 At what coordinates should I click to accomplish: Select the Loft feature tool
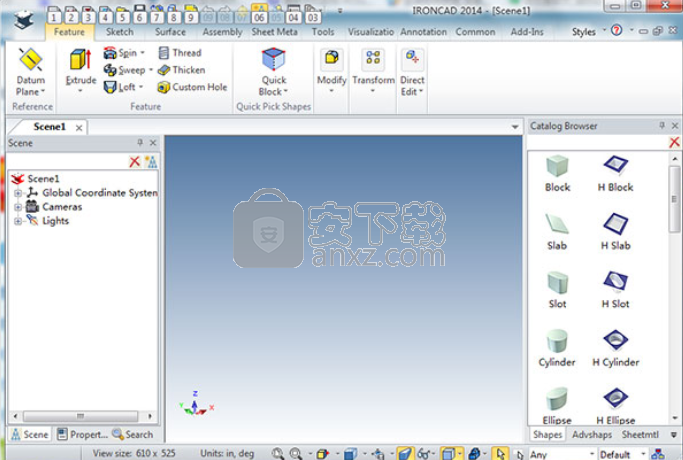[x=119, y=87]
